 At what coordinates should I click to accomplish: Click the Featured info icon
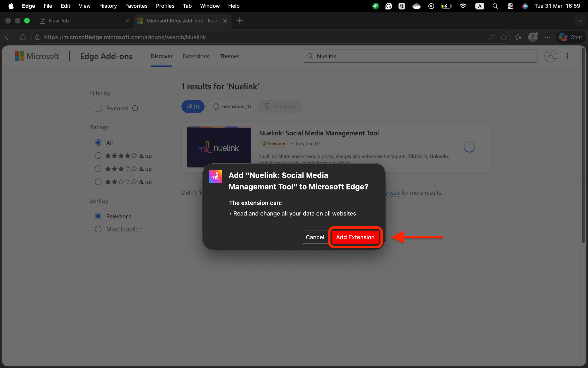point(135,108)
